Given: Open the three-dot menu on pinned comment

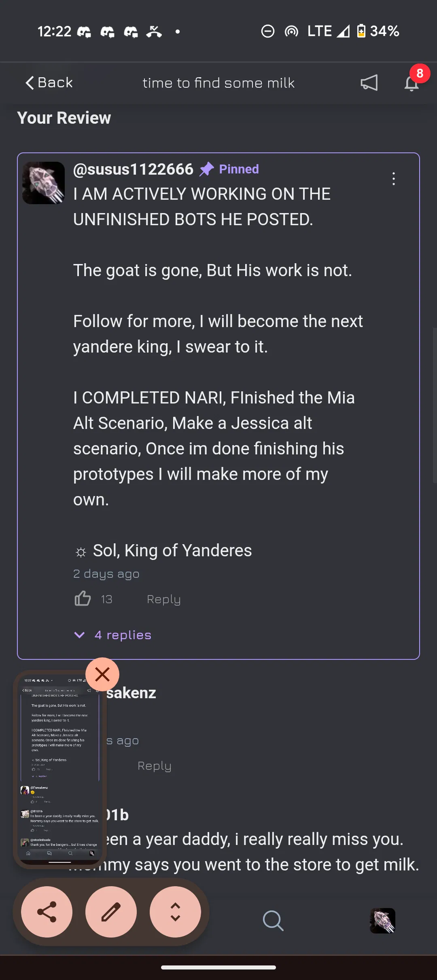Looking at the screenshot, I should click(x=394, y=179).
